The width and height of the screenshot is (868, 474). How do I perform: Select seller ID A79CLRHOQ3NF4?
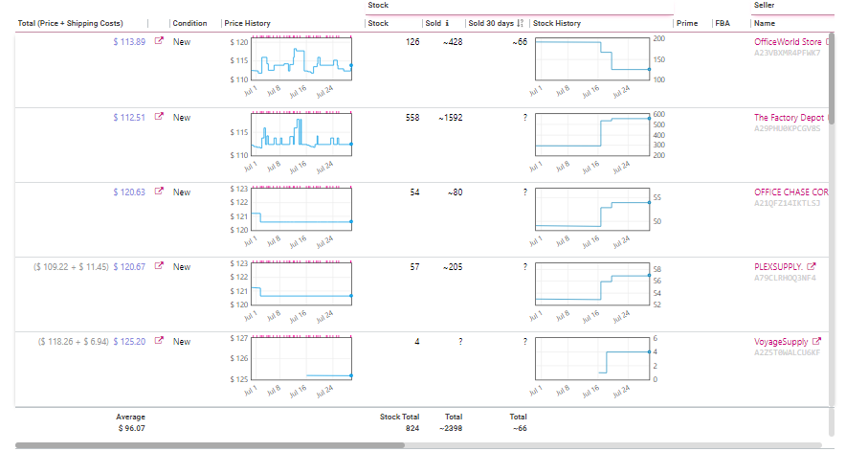pyautogui.click(x=785, y=278)
